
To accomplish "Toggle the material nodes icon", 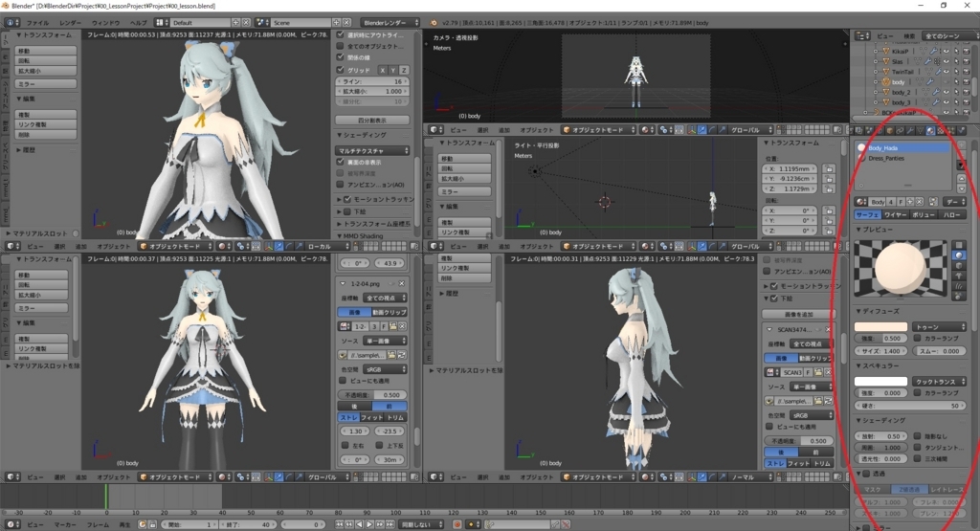I will pos(933,202).
